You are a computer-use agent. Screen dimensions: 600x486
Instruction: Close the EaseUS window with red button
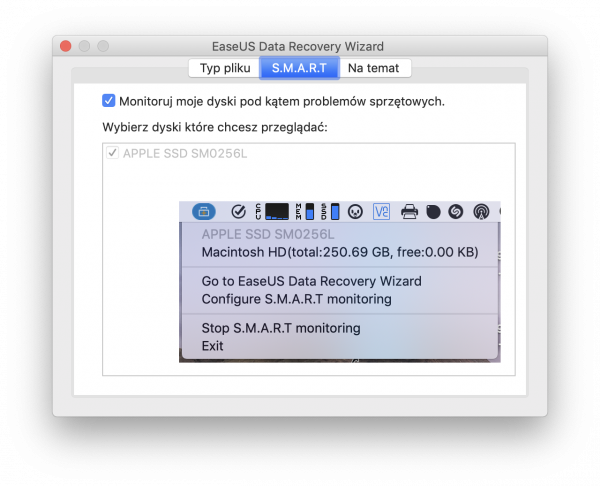[x=66, y=46]
